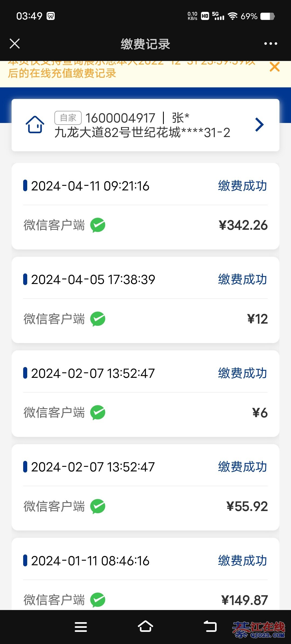Tap the WeChat icon on the ¥6 record
This screenshot has height=644, width=291.
click(98, 413)
